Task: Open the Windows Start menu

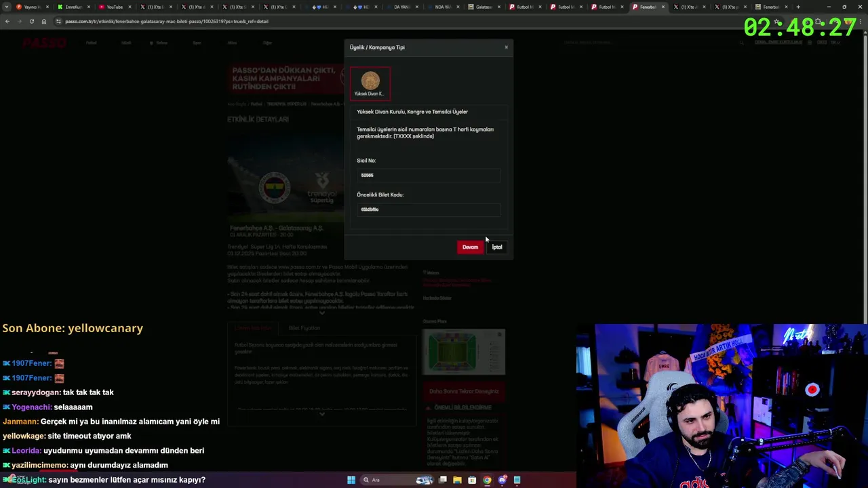Action: point(351,480)
